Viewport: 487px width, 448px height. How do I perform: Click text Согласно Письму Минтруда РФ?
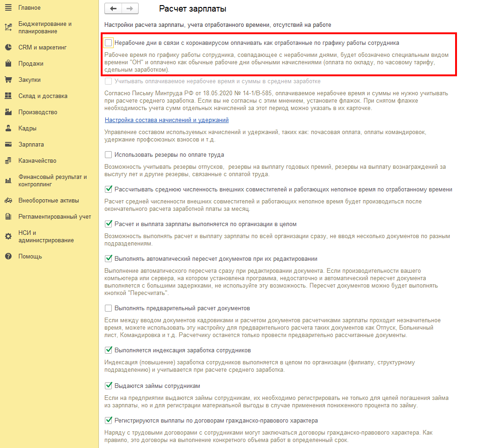click(276, 101)
